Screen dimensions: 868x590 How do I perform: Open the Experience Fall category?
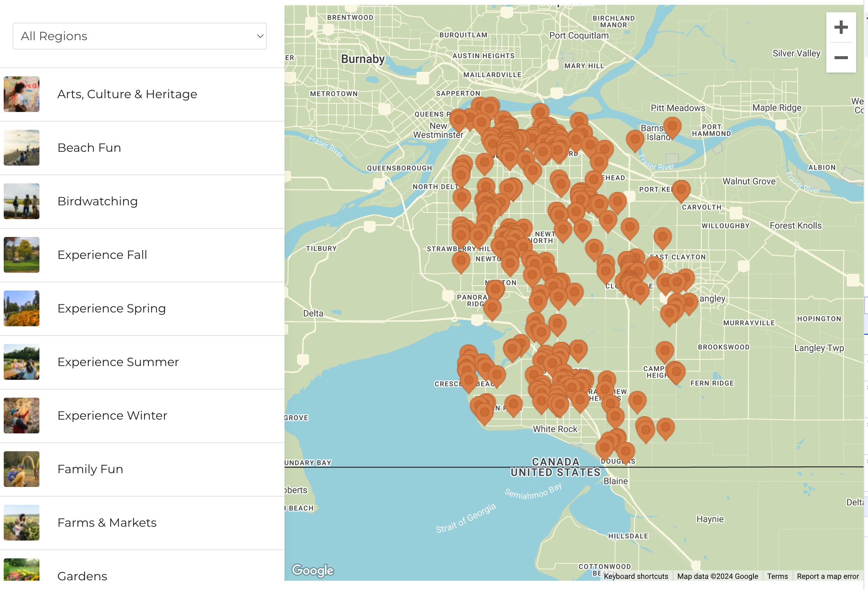(102, 255)
